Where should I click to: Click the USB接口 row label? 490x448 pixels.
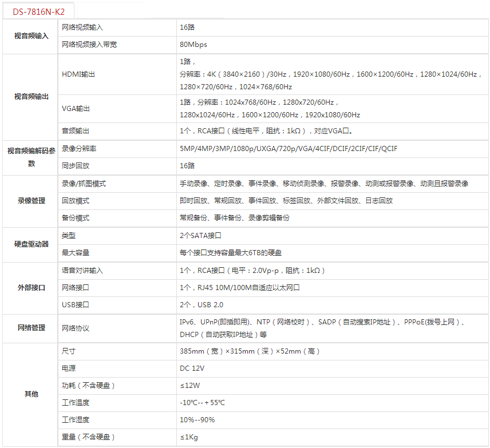pyautogui.click(x=76, y=305)
